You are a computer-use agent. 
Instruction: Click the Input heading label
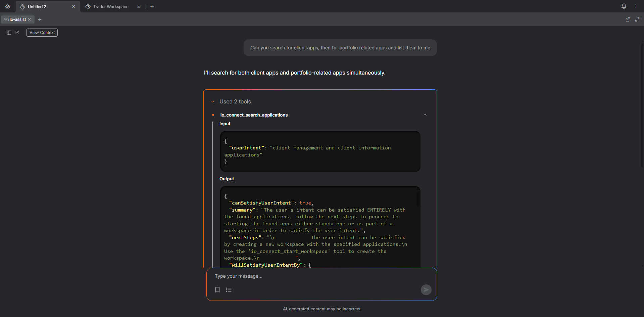[225, 124]
